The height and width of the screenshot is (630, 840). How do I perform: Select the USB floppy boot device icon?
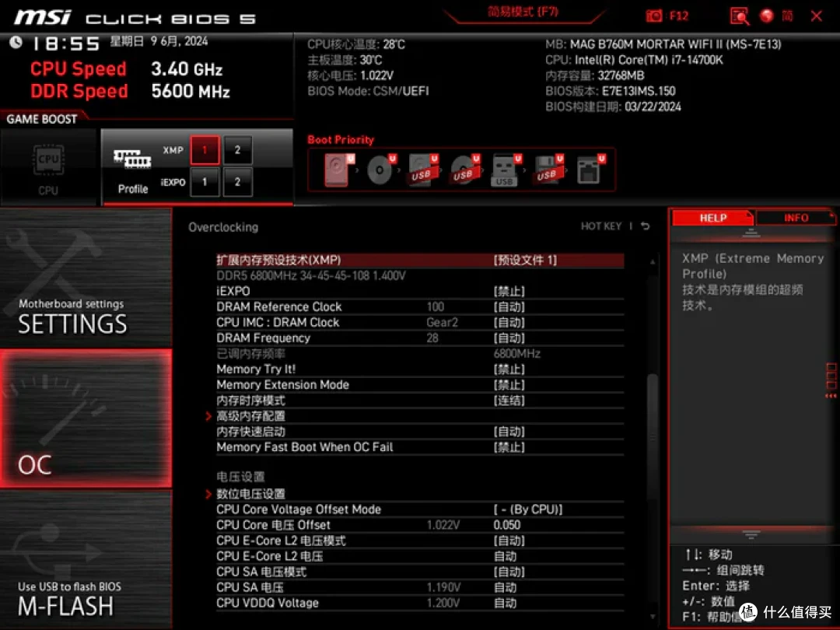548,170
